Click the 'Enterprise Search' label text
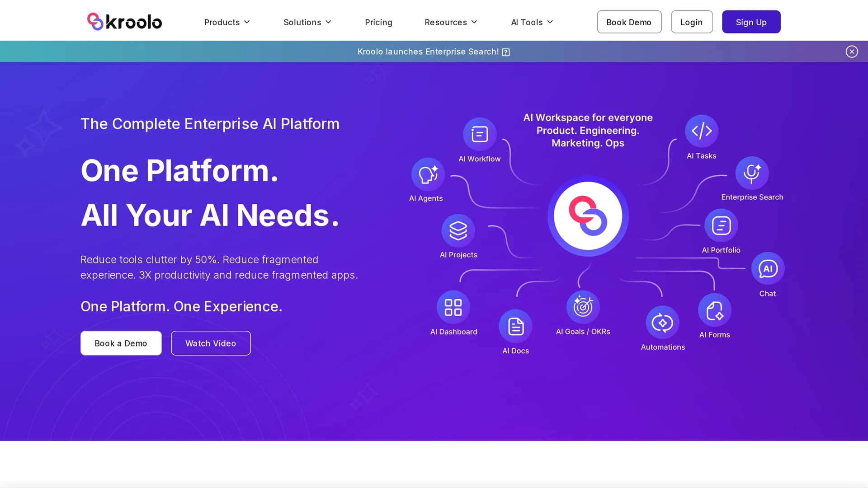 pos(752,197)
